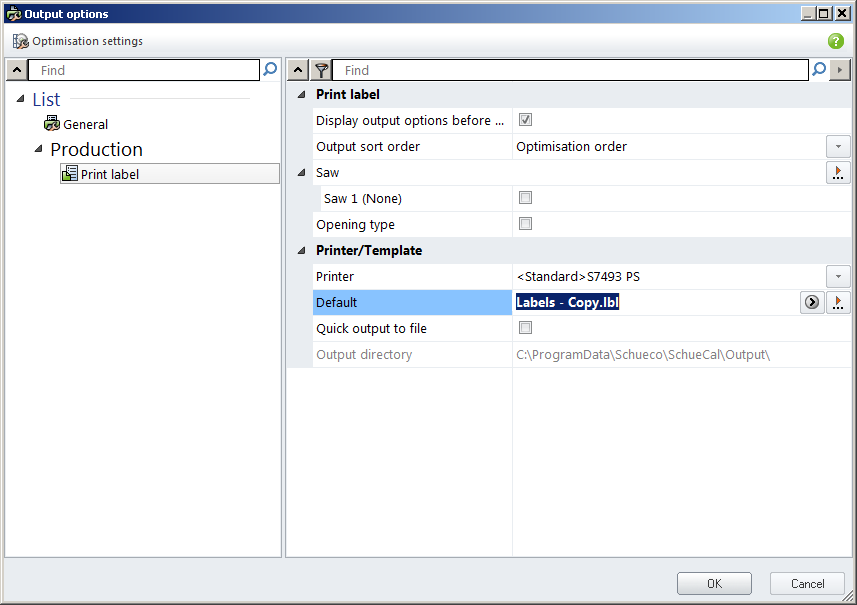This screenshot has height=605, width=857.
Task: Click the magnifier search icon in right panel
Action: (x=819, y=70)
